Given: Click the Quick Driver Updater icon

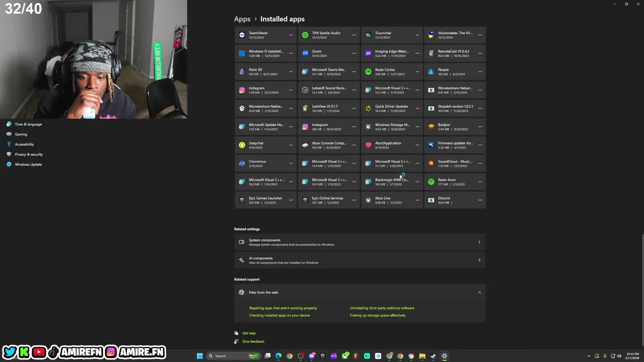Looking at the screenshot, I should point(368,109).
